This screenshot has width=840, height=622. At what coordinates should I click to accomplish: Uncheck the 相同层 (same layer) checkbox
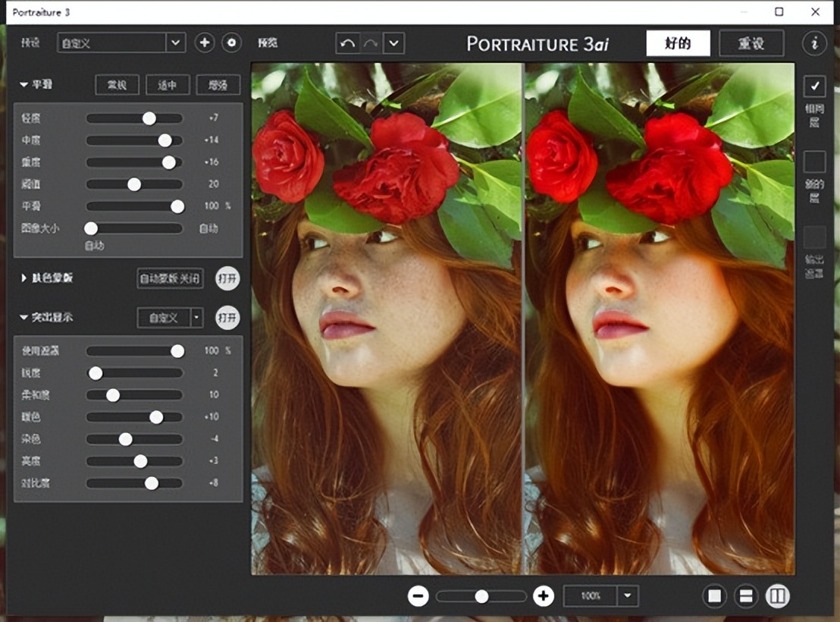[x=815, y=87]
